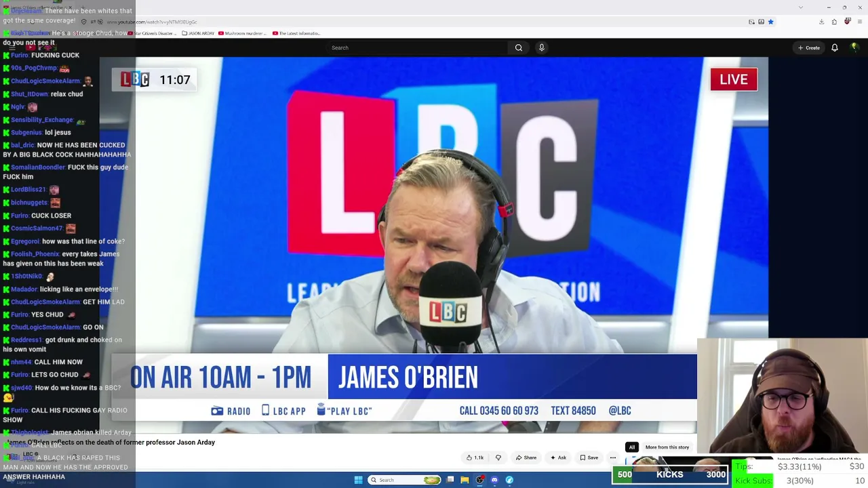Image resolution: width=868 pixels, height=488 pixels.
Task: Open The Latest informatio... bookmark
Action: (296, 33)
